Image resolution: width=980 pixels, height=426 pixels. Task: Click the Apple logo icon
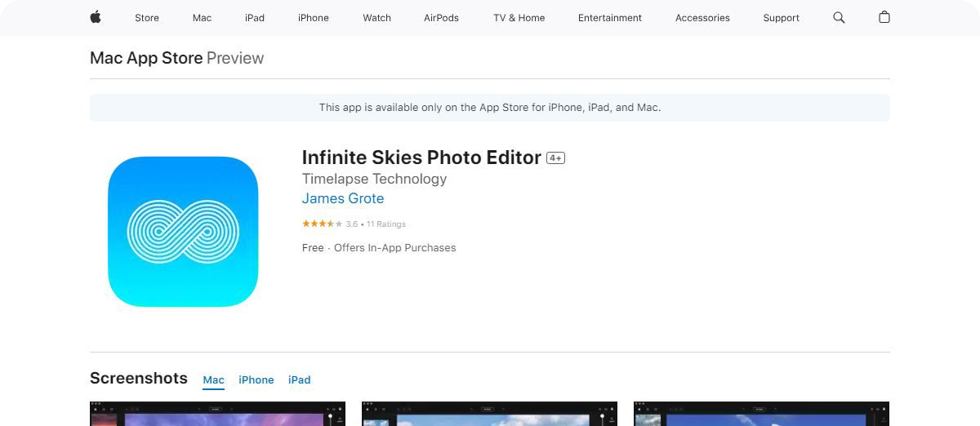pyautogui.click(x=96, y=17)
